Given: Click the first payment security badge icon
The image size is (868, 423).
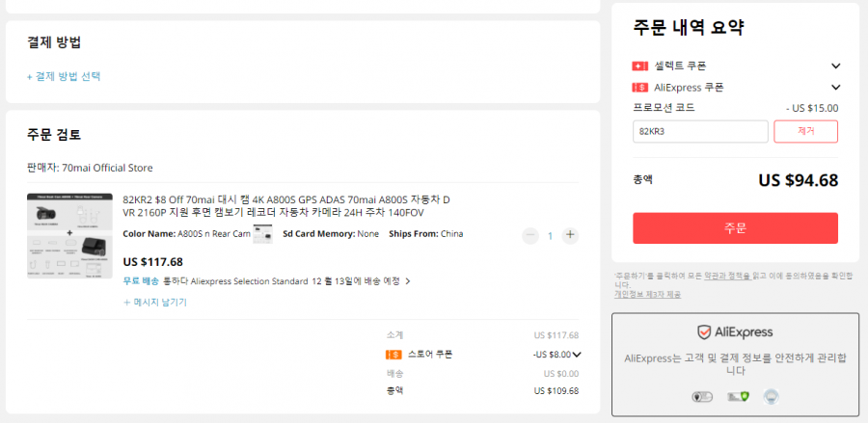Looking at the screenshot, I should coord(702,396).
